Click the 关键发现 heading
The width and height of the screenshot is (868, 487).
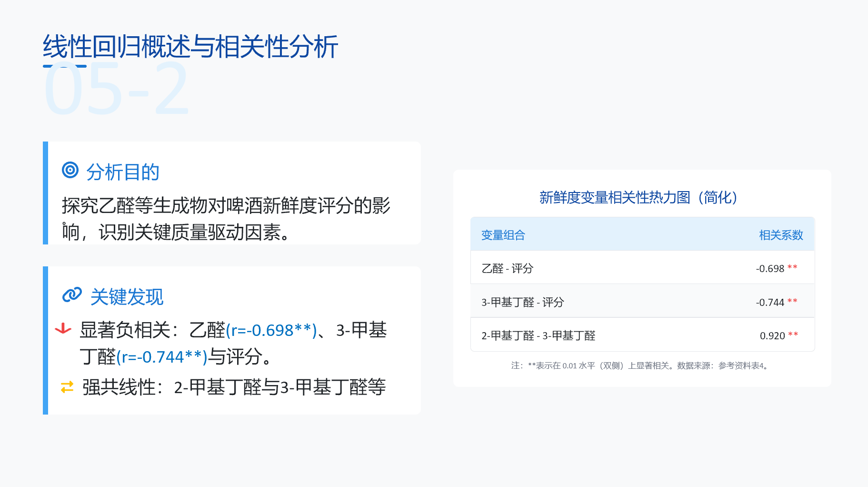click(127, 297)
